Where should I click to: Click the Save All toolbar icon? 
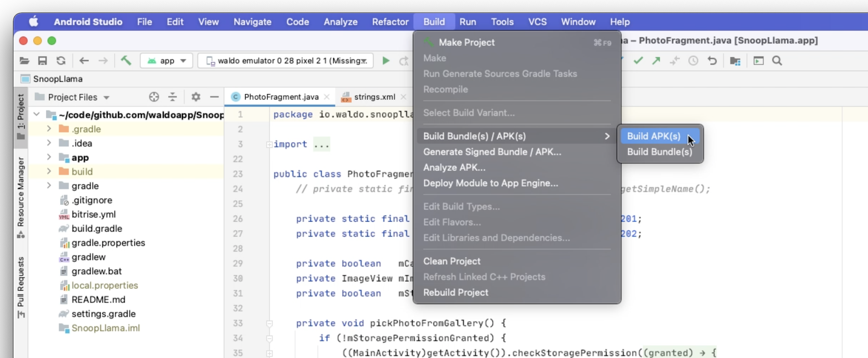[42, 61]
